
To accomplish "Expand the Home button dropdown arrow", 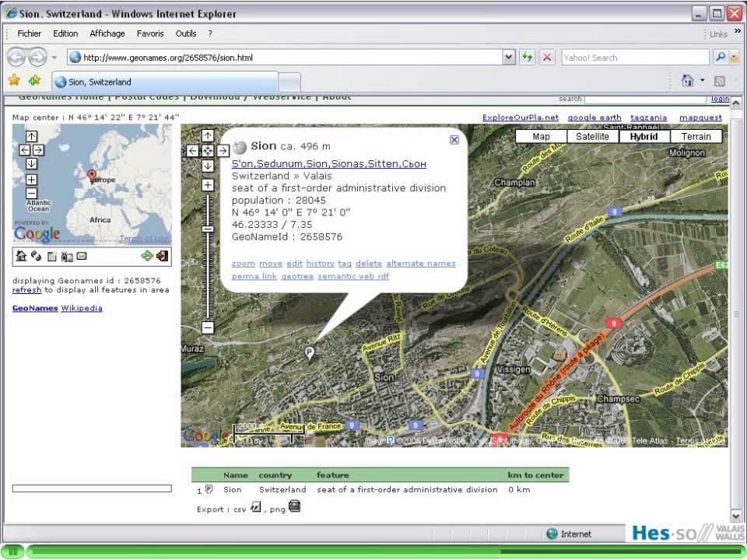I will 702,80.
